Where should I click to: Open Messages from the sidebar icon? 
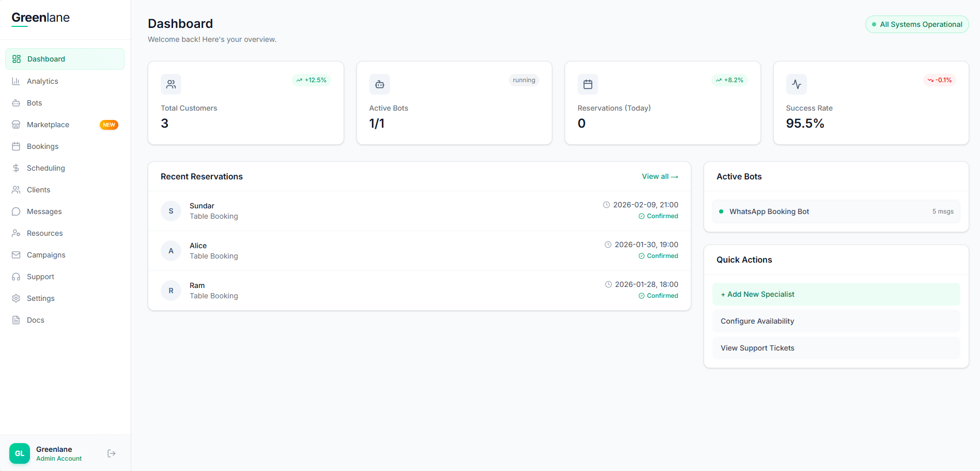tap(16, 211)
